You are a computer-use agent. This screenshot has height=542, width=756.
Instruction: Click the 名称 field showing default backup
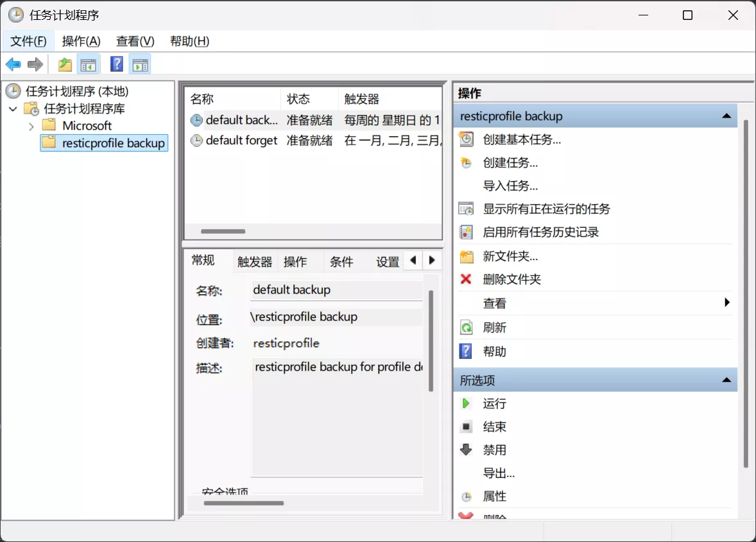coord(336,290)
